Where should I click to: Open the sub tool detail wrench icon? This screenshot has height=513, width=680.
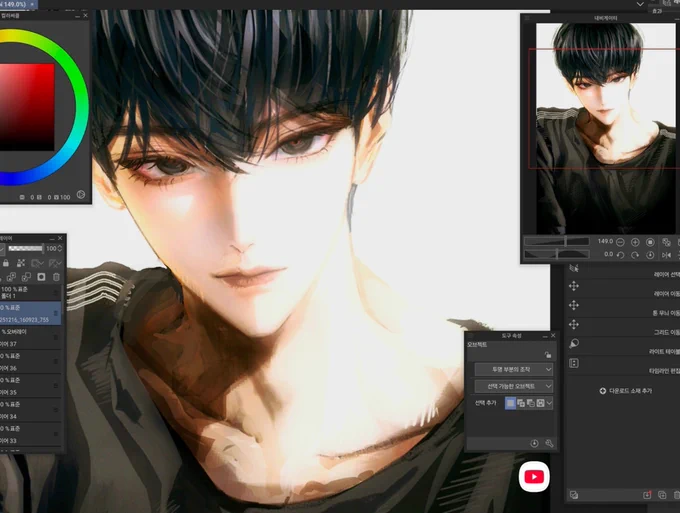click(549, 443)
